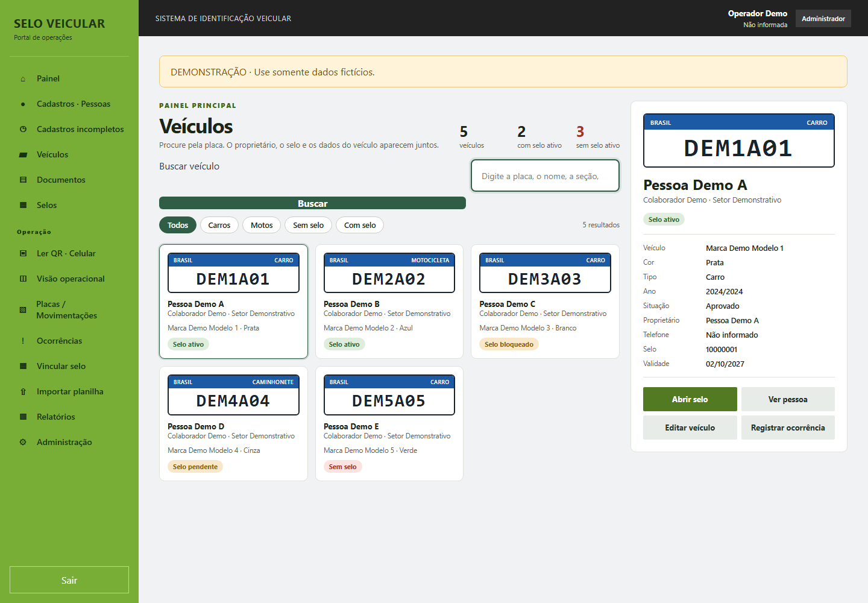The image size is (868, 603).
Task: Click the Ler QR · Celular icon
Action: (23, 254)
